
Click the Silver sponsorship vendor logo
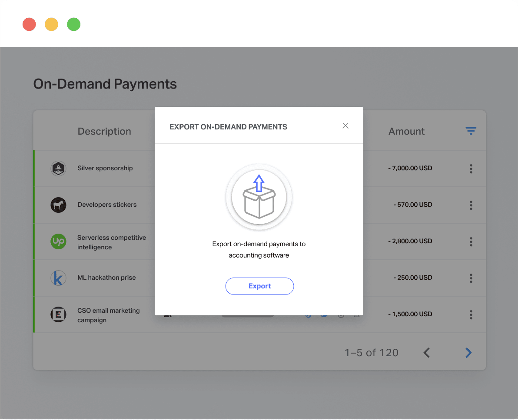point(58,169)
